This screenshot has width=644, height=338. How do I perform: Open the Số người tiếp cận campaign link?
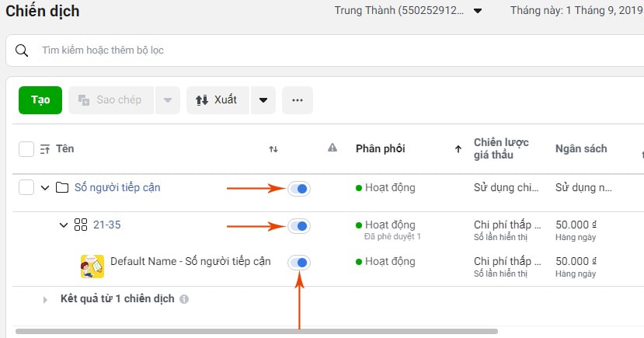click(117, 188)
